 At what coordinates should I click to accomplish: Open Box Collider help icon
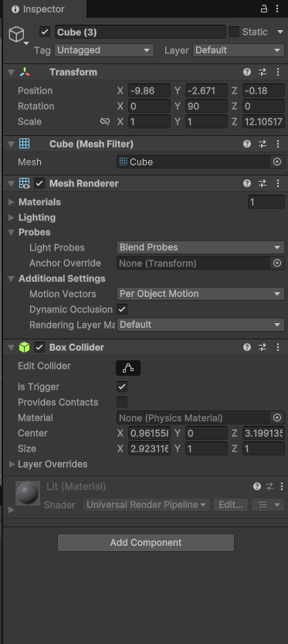coord(247,347)
